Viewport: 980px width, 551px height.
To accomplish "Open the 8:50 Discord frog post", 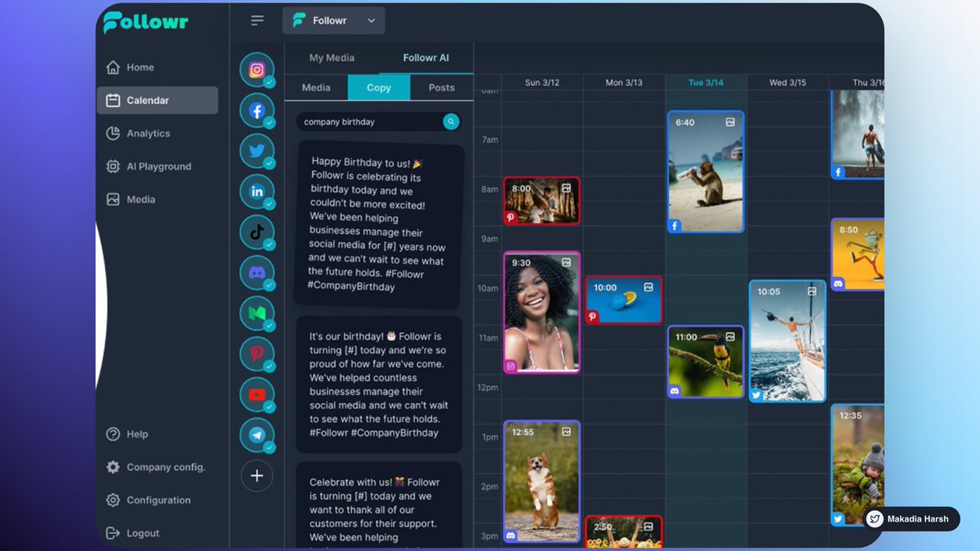I will (x=857, y=254).
